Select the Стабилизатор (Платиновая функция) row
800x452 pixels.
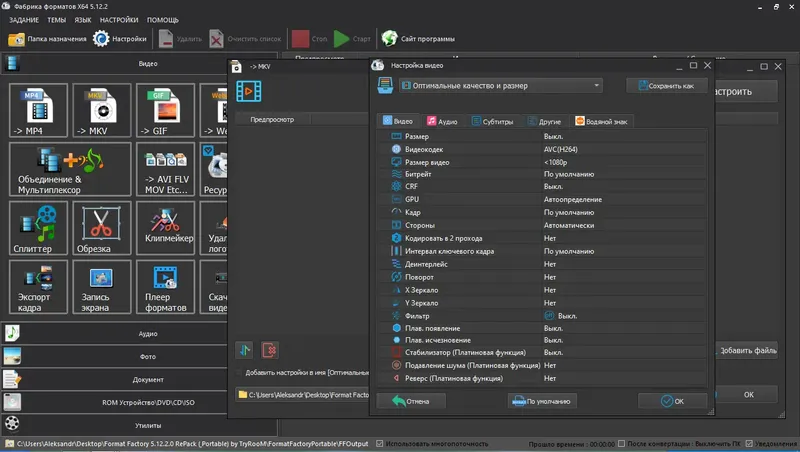[543, 353]
